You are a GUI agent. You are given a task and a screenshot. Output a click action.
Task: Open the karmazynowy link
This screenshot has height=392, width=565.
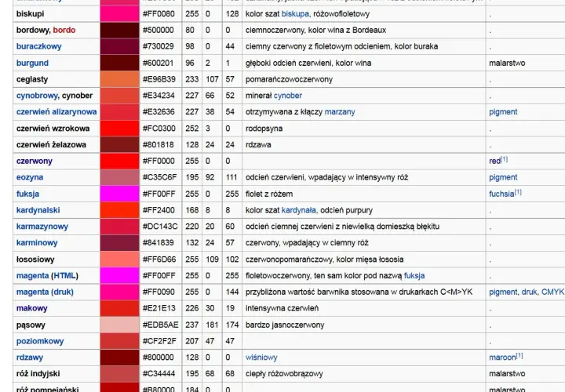point(42,227)
